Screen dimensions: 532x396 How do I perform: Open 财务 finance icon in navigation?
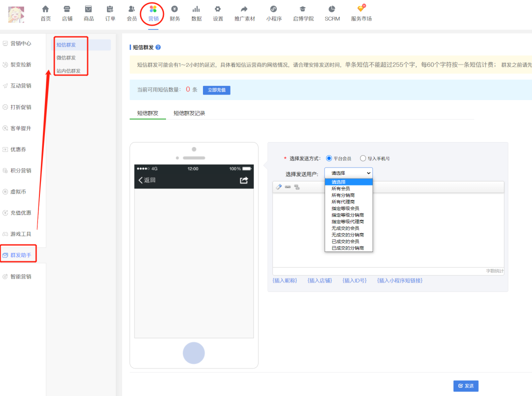[174, 9]
